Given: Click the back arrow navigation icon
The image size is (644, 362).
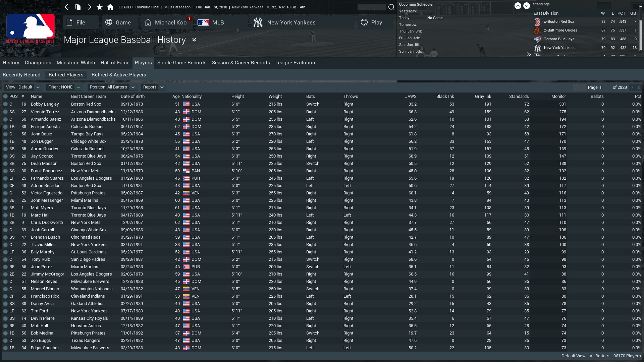Looking at the screenshot, I should 67,7.
